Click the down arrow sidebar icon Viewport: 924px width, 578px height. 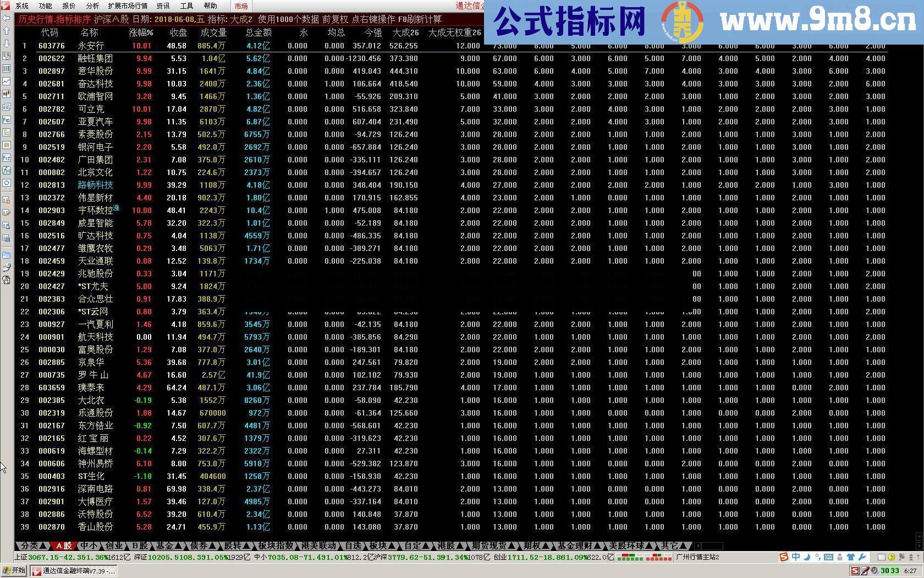tap(7, 43)
